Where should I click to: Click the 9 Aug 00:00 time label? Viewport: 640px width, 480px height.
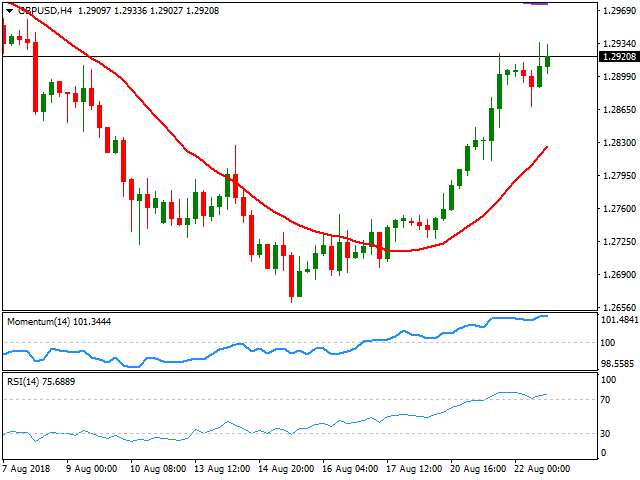pyautogui.click(x=92, y=469)
